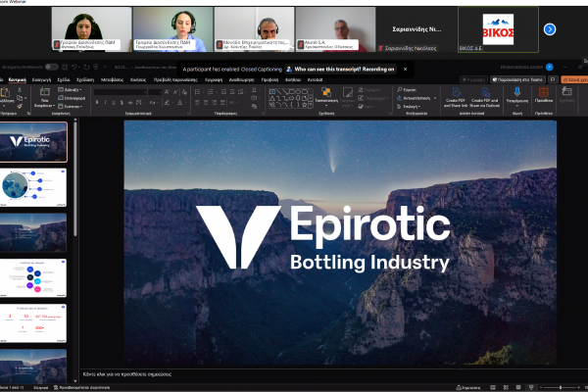
Task: Show next participants with blue arrow
Action: coord(550,29)
